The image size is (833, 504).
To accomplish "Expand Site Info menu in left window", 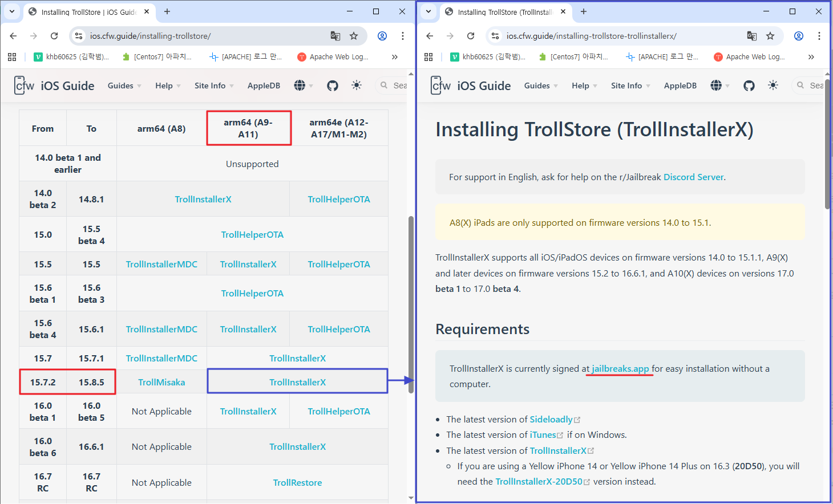I will pos(214,86).
